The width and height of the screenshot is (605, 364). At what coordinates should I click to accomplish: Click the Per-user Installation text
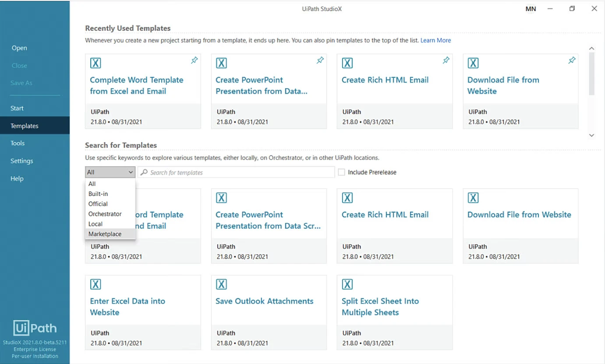click(x=35, y=356)
